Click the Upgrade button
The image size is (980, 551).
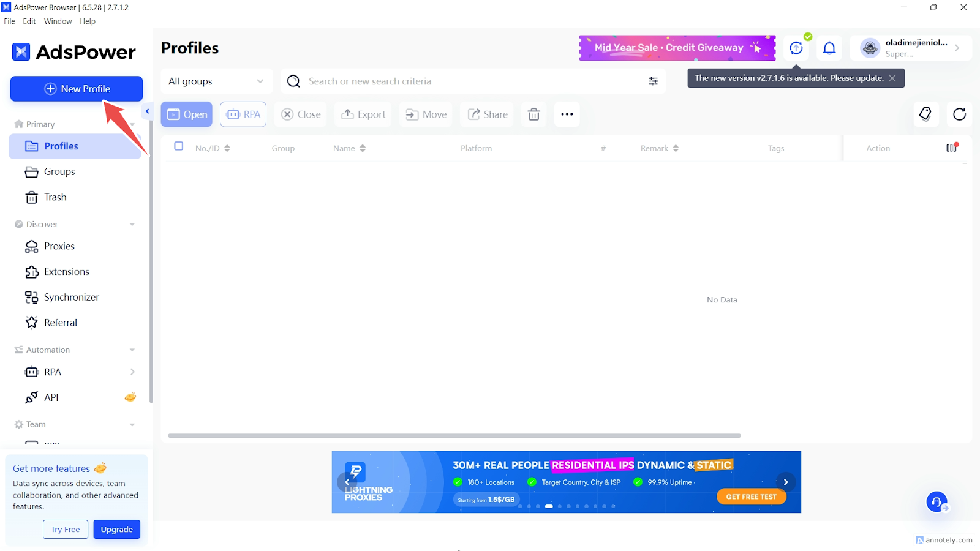(x=116, y=530)
